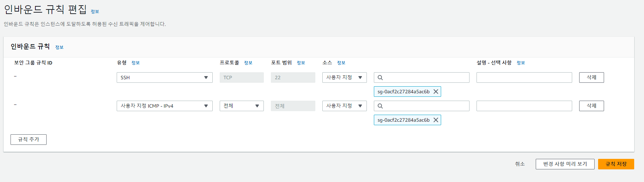Open ICMP row 사용자 지정 source dropdown
Viewport: 644px width, 182px height.
(x=344, y=106)
